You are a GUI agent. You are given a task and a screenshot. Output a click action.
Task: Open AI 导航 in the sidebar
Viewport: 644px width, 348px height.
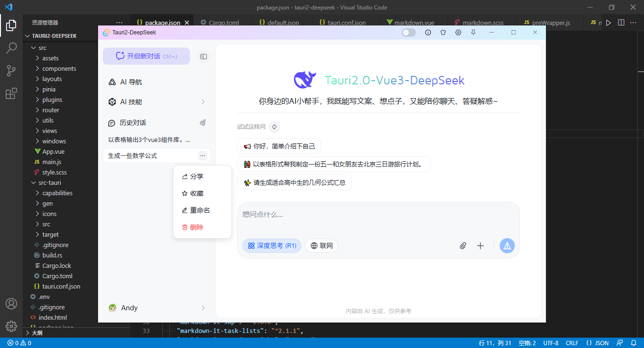(157, 82)
